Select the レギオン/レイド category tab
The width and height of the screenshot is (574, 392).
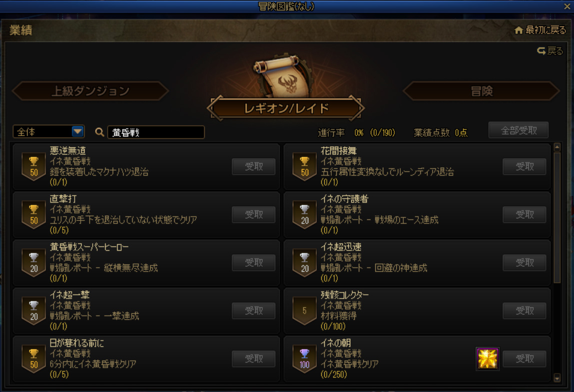tap(286, 109)
